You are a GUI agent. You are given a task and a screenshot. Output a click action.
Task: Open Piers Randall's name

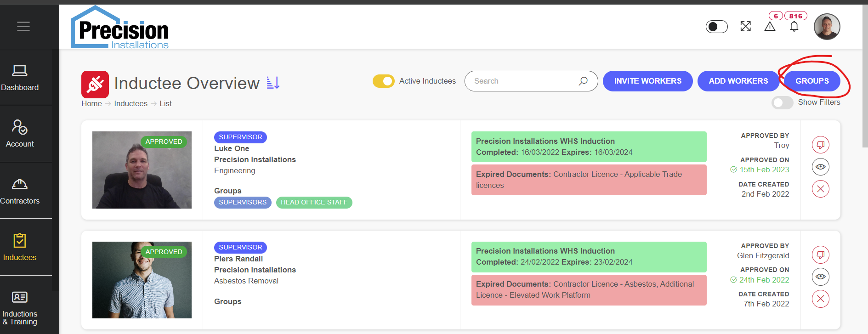[x=238, y=259]
